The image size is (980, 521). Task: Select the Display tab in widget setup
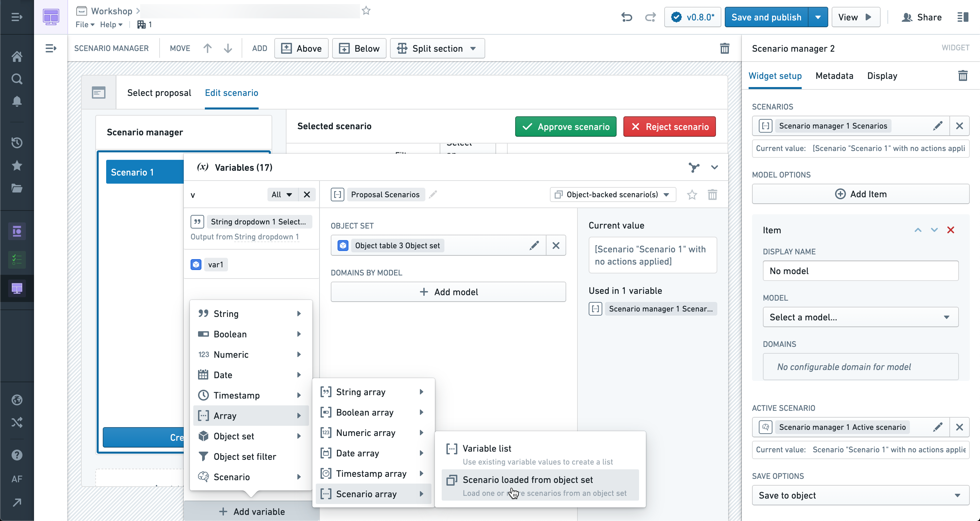[882, 76]
